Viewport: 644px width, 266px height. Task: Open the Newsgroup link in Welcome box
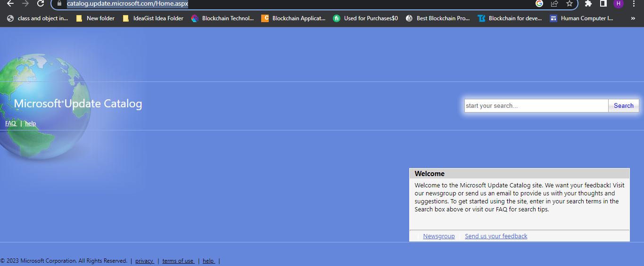click(438, 236)
